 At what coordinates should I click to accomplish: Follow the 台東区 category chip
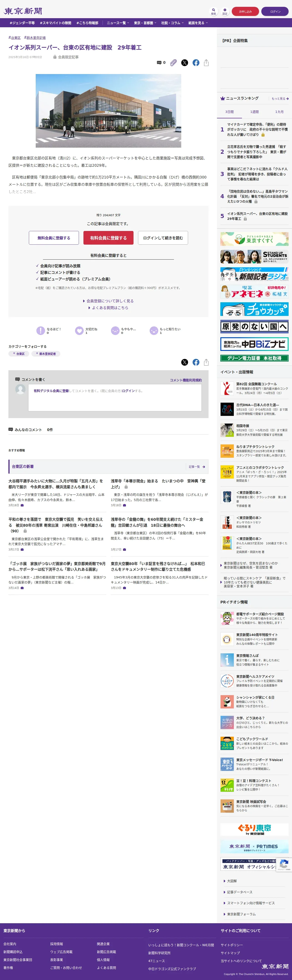(19, 354)
